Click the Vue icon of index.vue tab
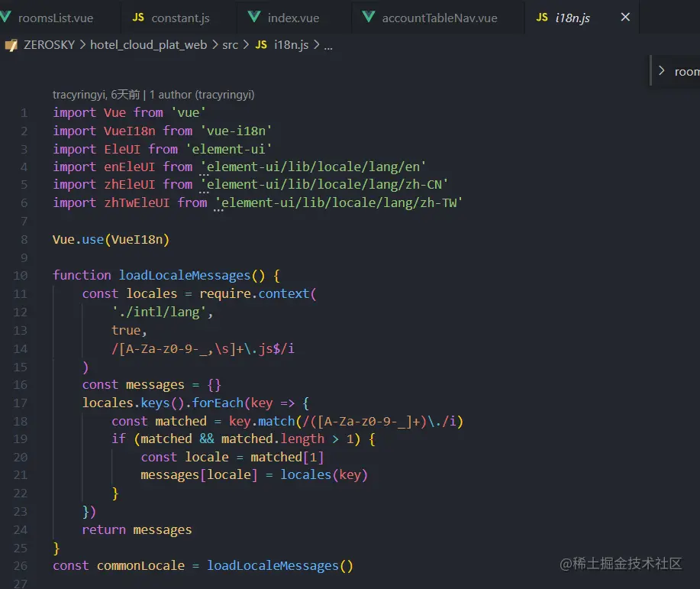Screen dimensions: 700x589 [x=254, y=17]
